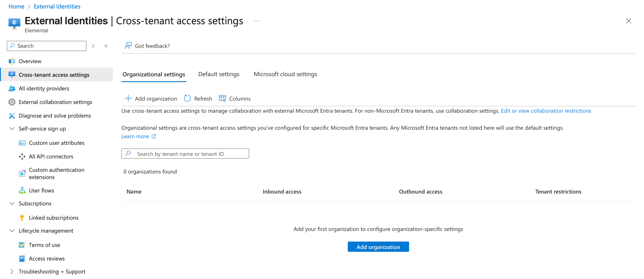Click the blue Add organization button
The image size is (644, 279).
(378, 247)
